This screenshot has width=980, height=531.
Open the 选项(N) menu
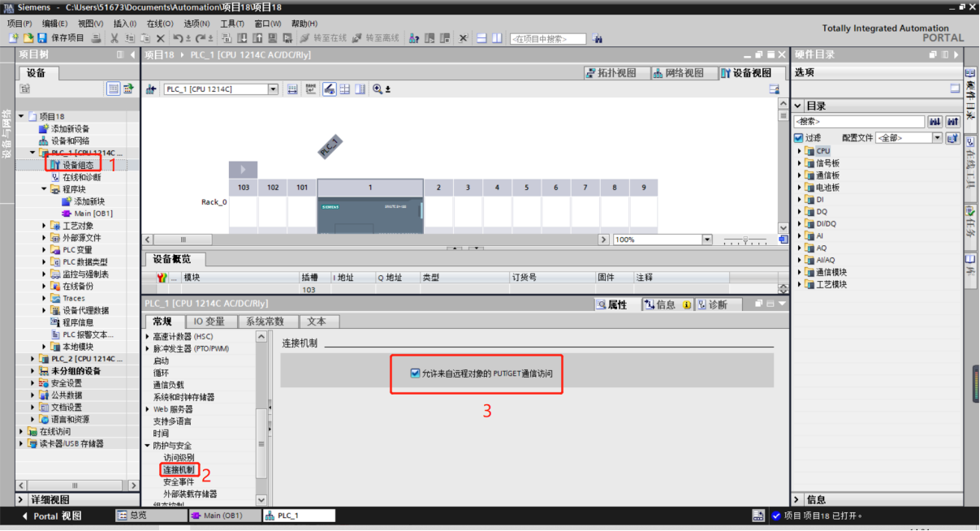(x=196, y=24)
